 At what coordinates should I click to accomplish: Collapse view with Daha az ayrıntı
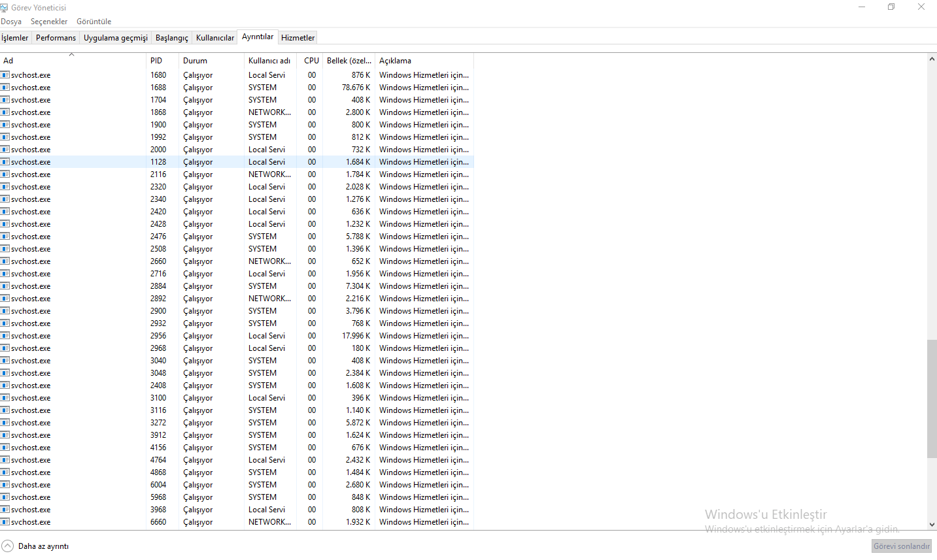[x=35, y=546]
